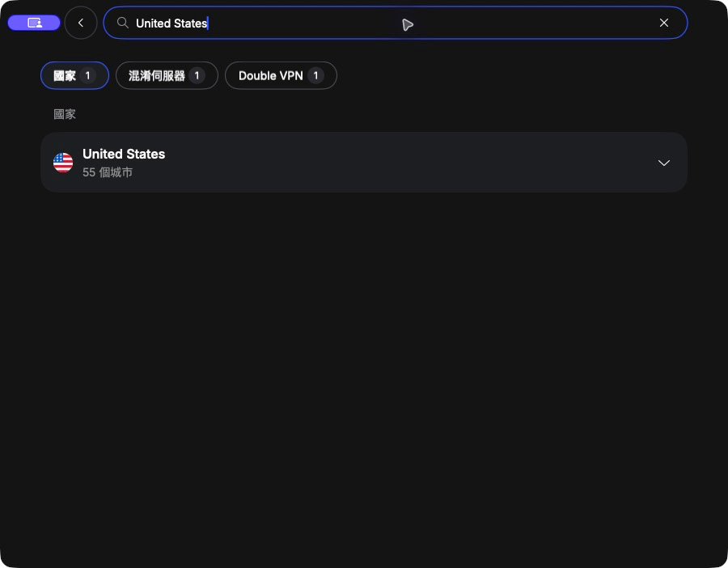Expand the United States city list chevron

(x=664, y=163)
